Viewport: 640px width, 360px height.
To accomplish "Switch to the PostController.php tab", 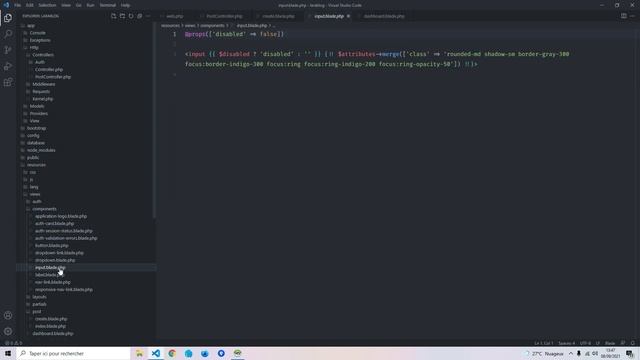I will [224, 16].
